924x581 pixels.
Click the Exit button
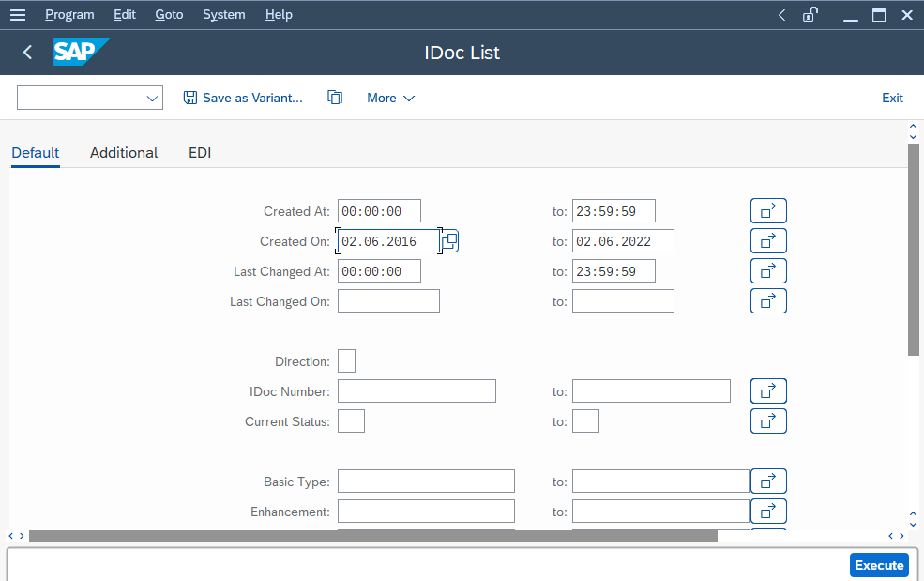(x=892, y=98)
